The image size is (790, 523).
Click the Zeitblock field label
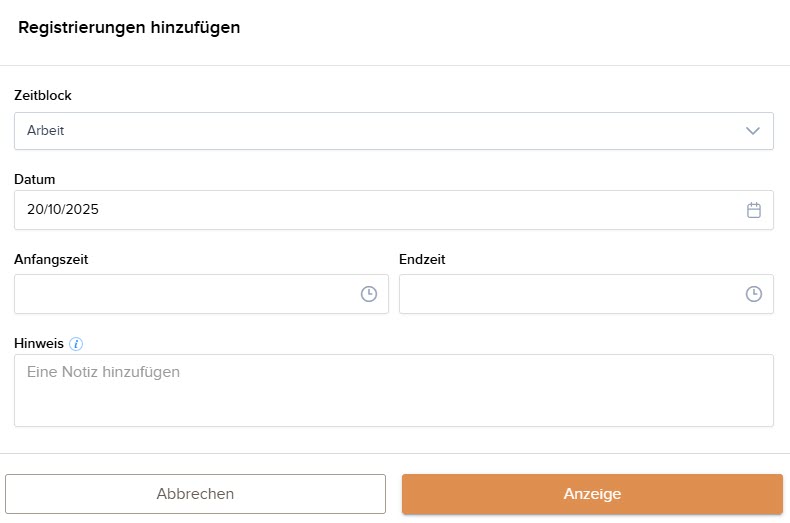click(43, 96)
